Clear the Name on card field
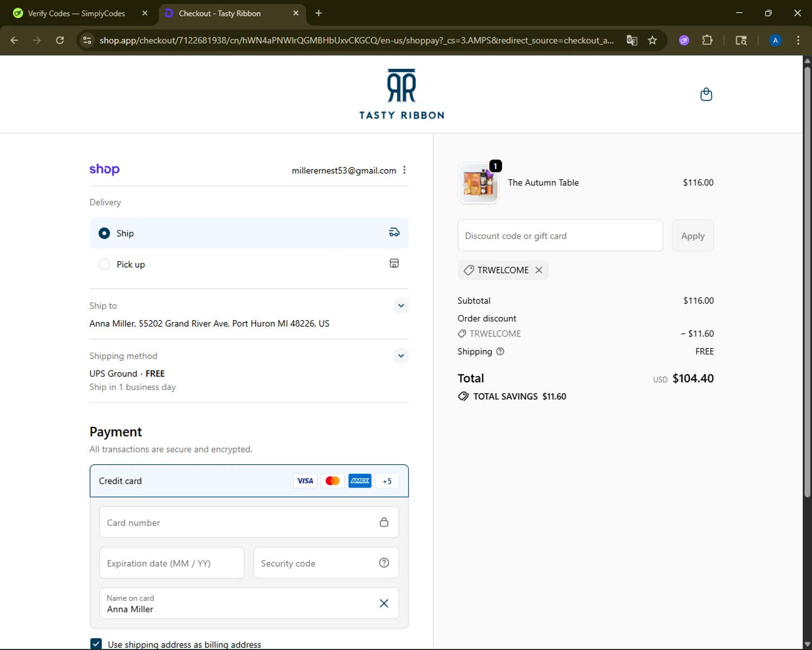 click(x=384, y=603)
